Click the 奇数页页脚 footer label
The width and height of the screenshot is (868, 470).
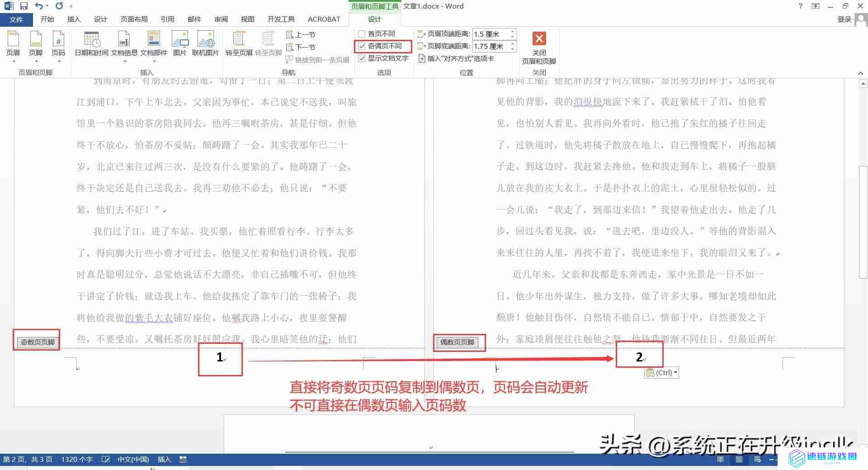pyautogui.click(x=38, y=342)
